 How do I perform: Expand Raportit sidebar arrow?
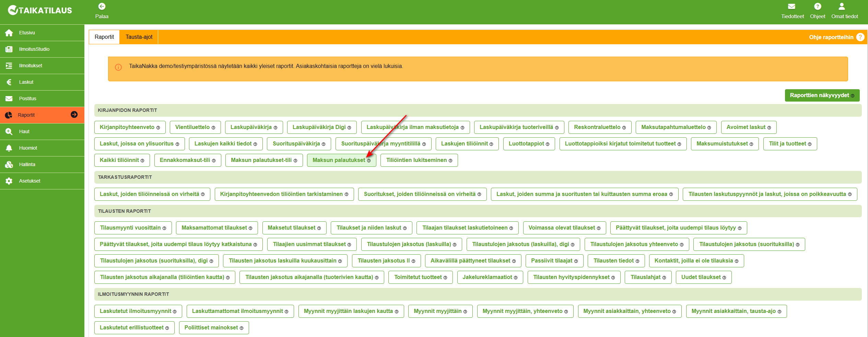click(74, 115)
